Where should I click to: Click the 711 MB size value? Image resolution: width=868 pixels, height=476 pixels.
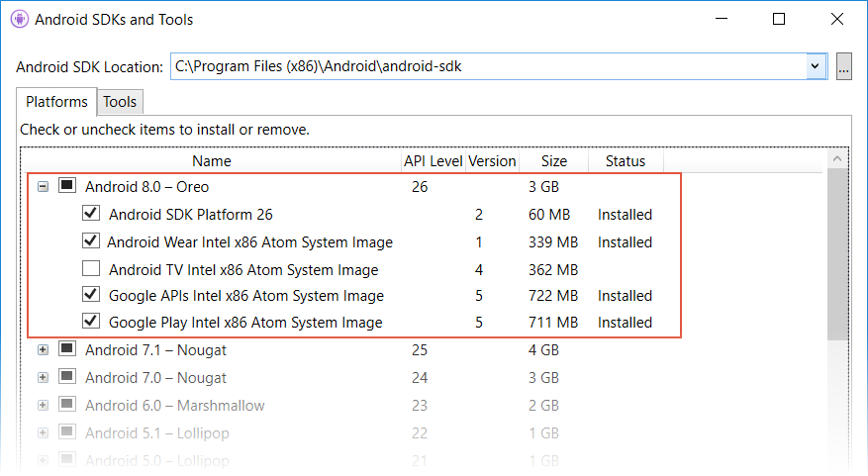[553, 323]
